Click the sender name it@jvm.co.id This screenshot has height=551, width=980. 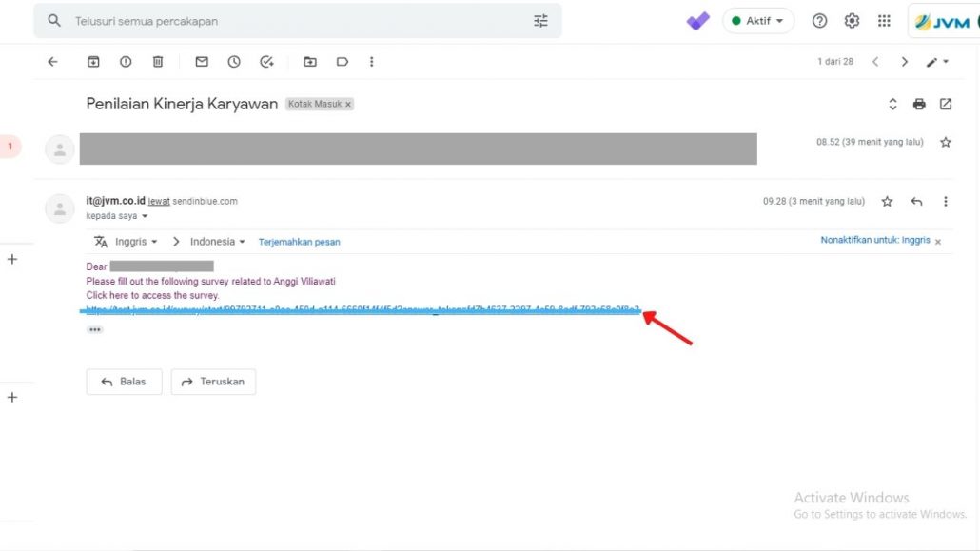point(115,201)
